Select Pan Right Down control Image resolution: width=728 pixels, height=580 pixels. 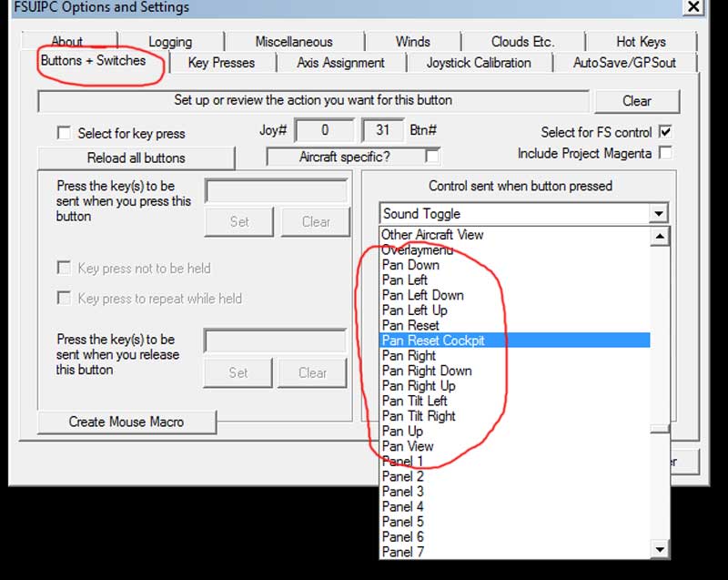[514, 371]
